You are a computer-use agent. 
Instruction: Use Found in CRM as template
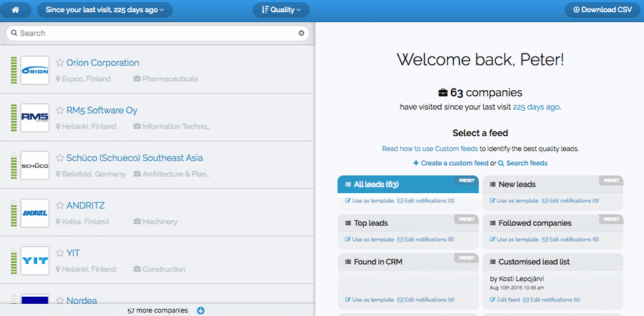click(x=369, y=300)
